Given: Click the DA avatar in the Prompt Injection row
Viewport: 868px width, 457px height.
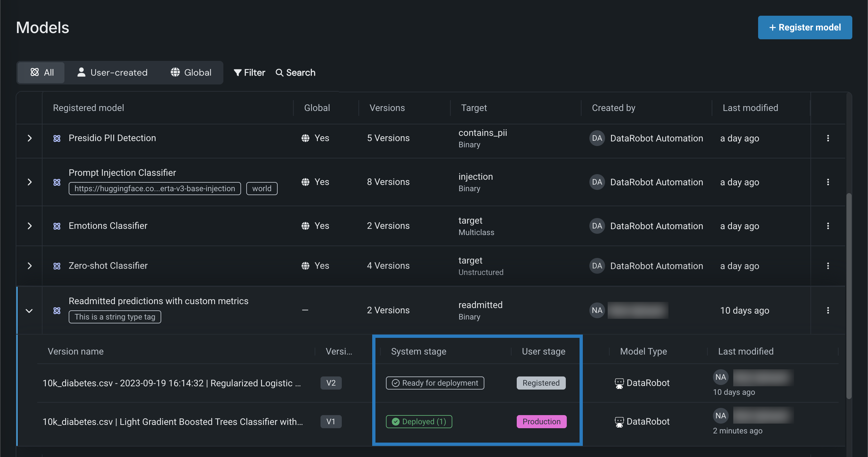Looking at the screenshot, I should (597, 182).
